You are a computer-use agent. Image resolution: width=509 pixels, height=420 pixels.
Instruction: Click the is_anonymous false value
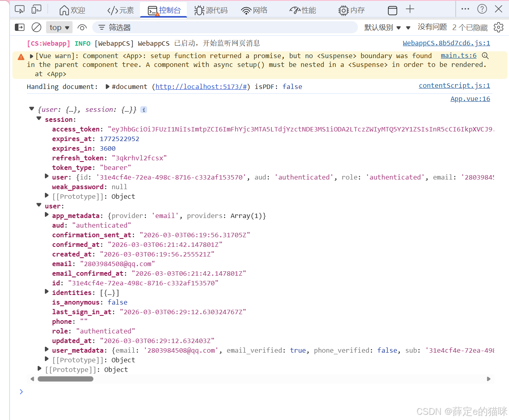[117, 302]
